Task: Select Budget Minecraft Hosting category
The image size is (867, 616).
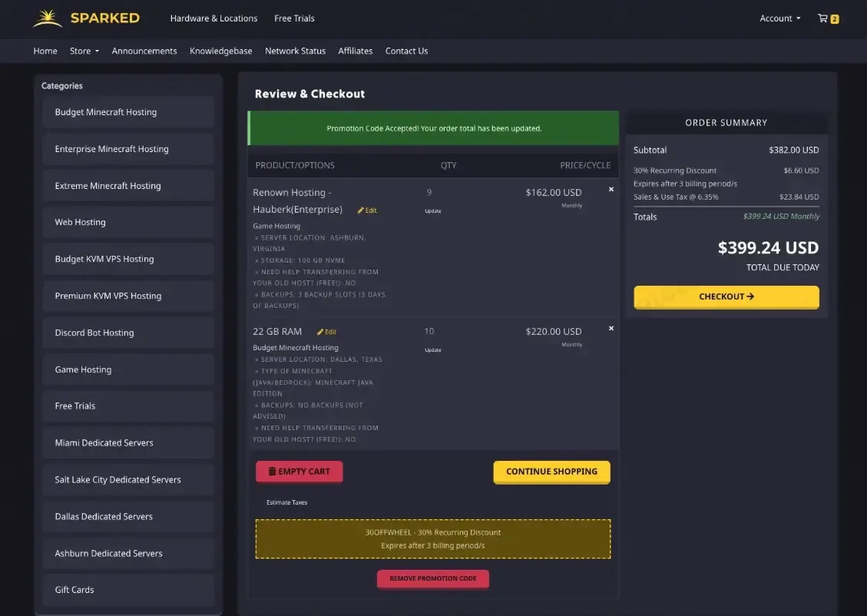Action: click(x=128, y=112)
